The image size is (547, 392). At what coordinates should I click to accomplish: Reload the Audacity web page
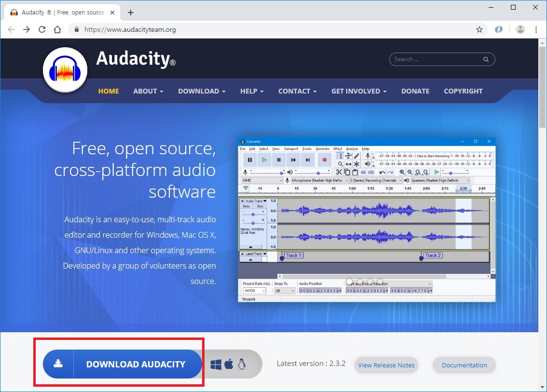[42, 29]
